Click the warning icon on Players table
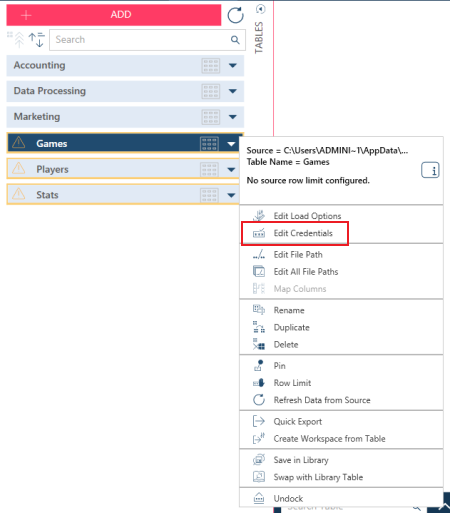 point(19,168)
